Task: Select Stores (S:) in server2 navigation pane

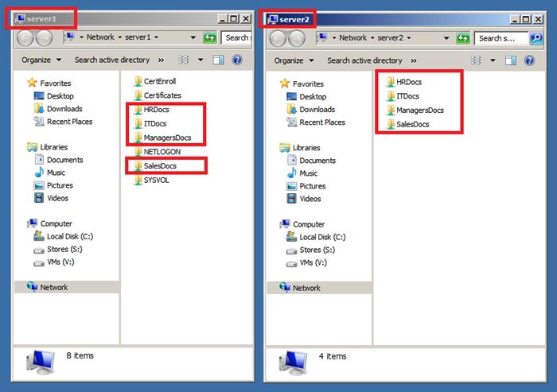Action: 310,250
